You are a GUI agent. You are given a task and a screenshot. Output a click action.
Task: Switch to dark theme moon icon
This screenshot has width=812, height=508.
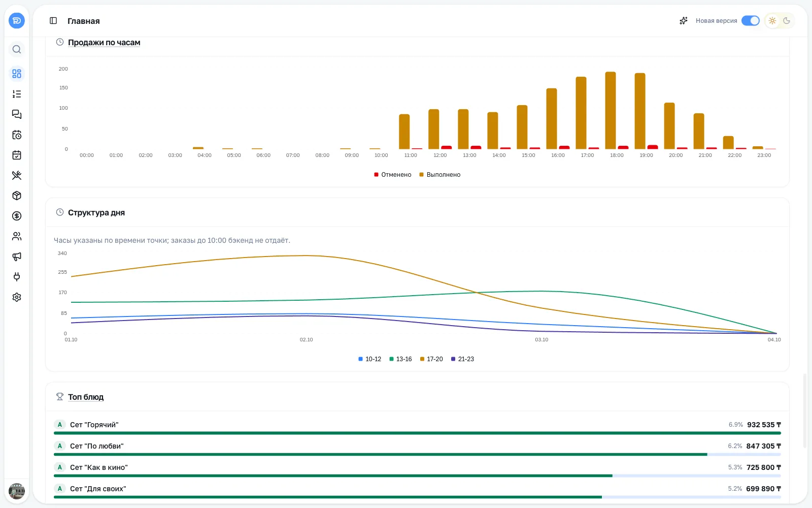coord(787,21)
